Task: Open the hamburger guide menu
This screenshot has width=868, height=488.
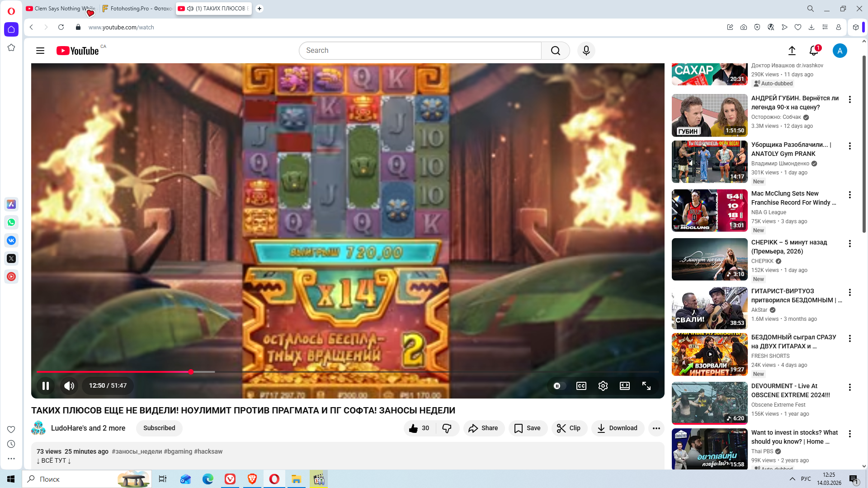Action: click(x=40, y=51)
